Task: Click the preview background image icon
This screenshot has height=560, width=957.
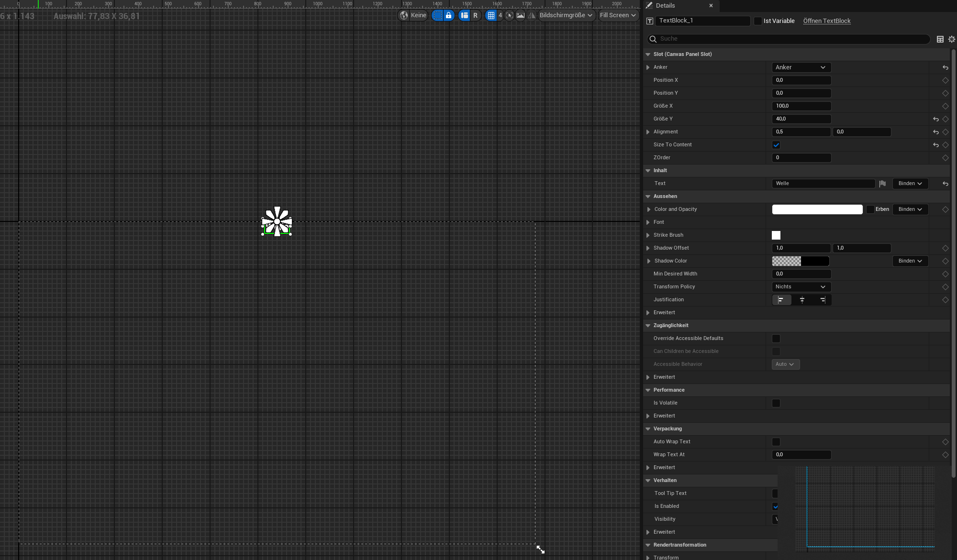Action: point(521,15)
